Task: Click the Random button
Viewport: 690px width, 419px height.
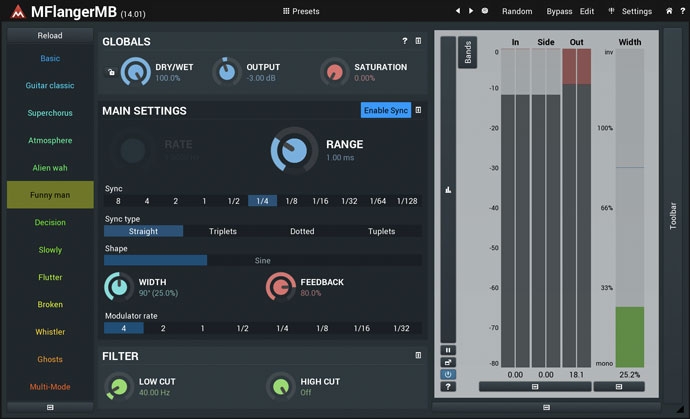Action: [x=517, y=11]
